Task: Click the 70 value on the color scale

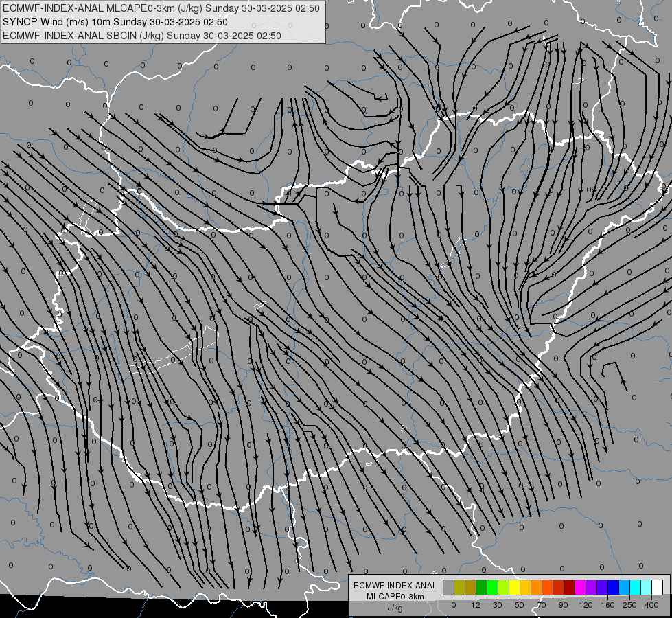Action: pyautogui.click(x=542, y=605)
